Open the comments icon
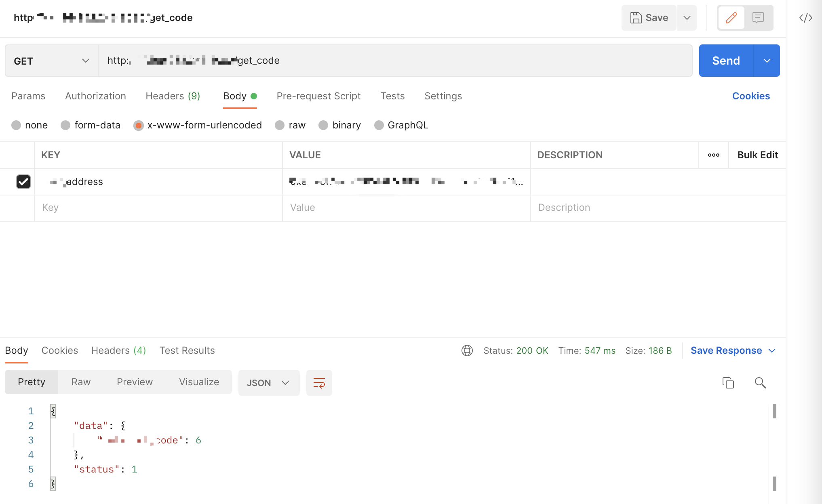Image resolution: width=822 pixels, height=504 pixels. point(758,18)
